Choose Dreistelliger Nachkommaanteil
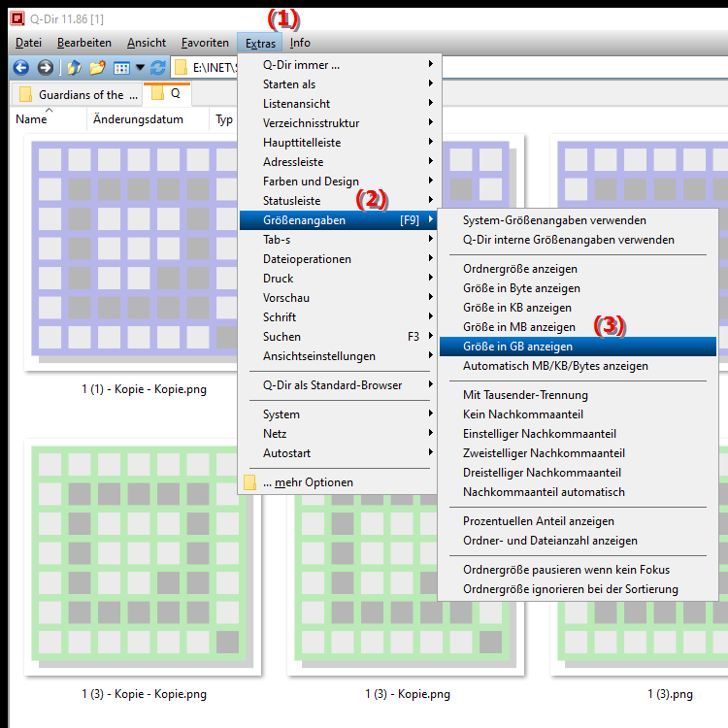This screenshot has width=728, height=728. tap(578, 473)
